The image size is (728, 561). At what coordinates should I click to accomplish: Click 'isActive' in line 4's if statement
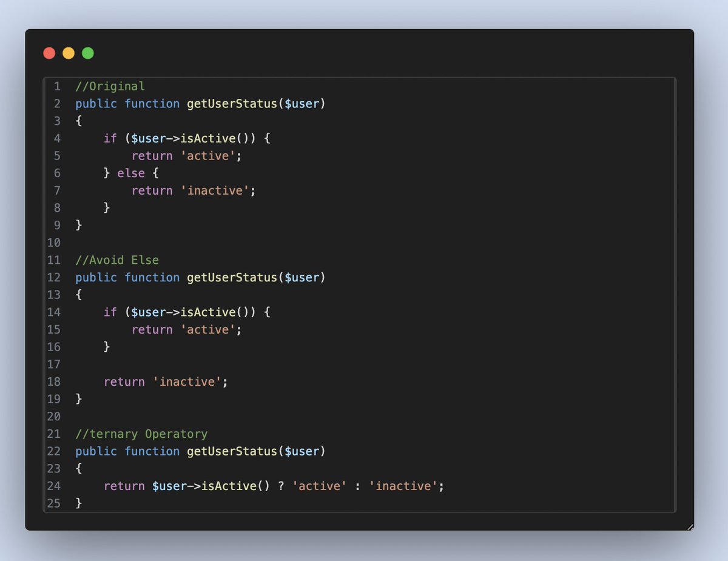[x=208, y=138]
